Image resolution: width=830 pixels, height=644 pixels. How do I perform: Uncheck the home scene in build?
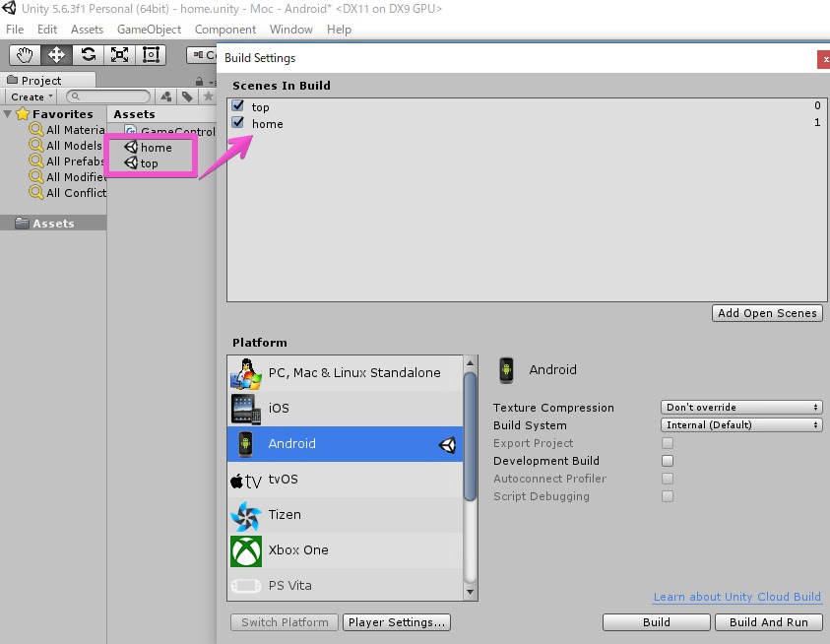coord(237,123)
